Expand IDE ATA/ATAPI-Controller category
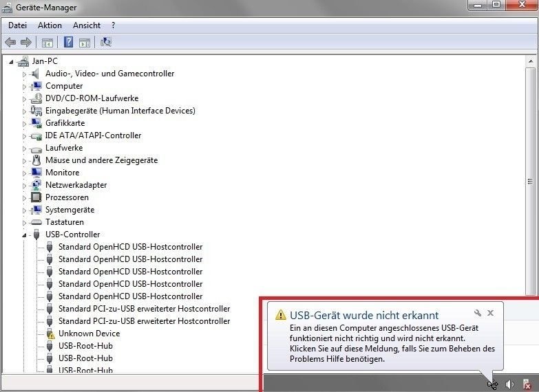The width and height of the screenshot is (539, 392). click(x=24, y=136)
